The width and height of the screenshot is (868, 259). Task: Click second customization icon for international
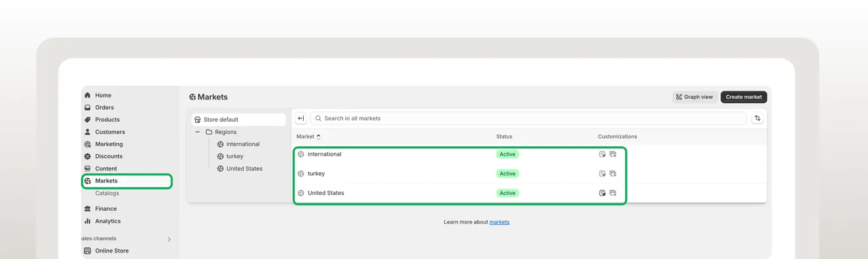pyautogui.click(x=612, y=154)
